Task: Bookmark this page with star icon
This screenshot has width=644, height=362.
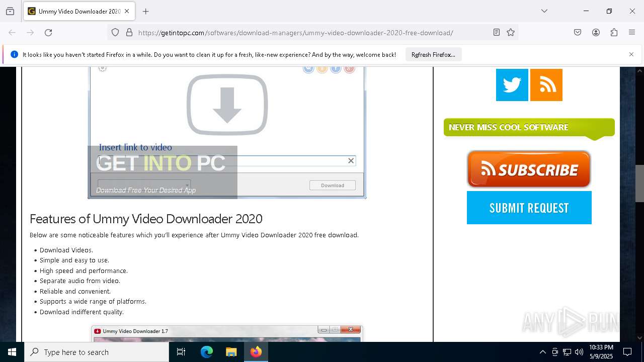Action: [x=511, y=32]
